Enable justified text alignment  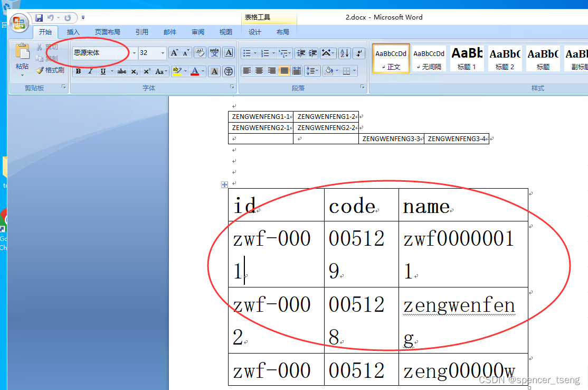[x=284, y=71]
